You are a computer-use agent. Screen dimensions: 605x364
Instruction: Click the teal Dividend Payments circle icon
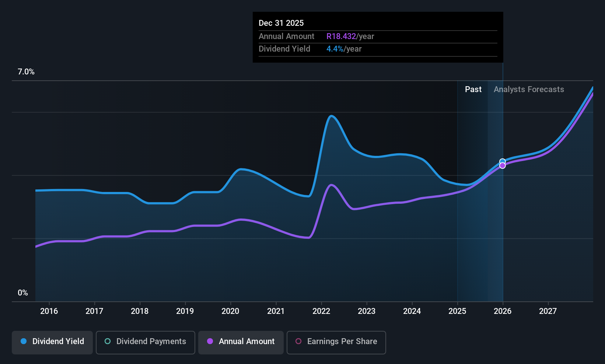108,341
